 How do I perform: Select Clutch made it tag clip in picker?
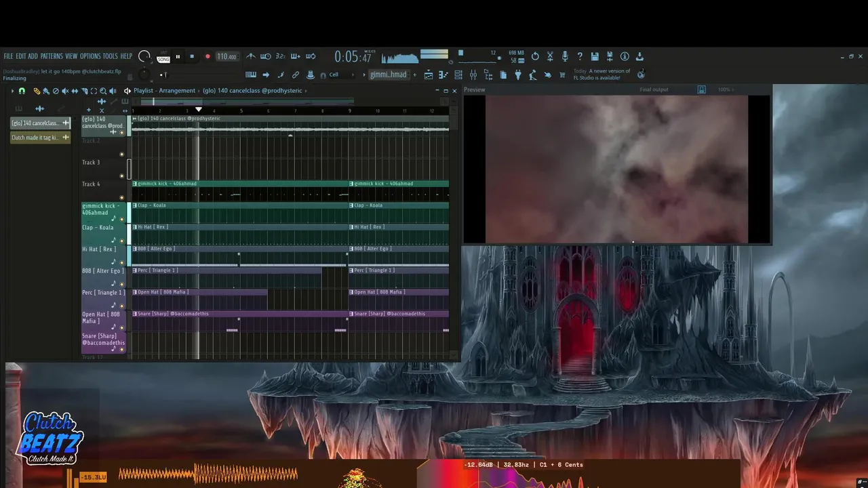click(40, 138)
